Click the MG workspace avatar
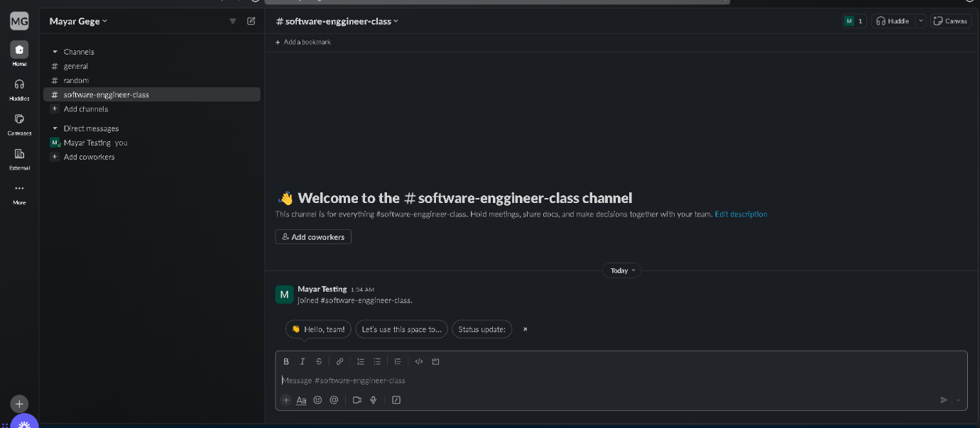The height and width of the screenshot is (428, 980). pyautogui.click(x=19, y=21)
